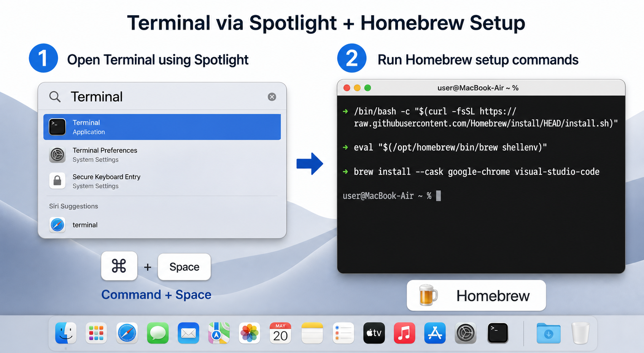Click the Terminal app icon in results
Image resolution: width=644 pixels, height=353 pixels.
[x=57, y=127]
